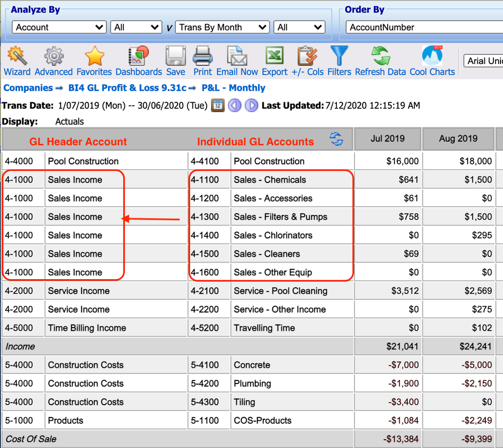This screenshot has width=503, height=448.
Task: Click Refresh Data icon
Action: coord(380,56)
